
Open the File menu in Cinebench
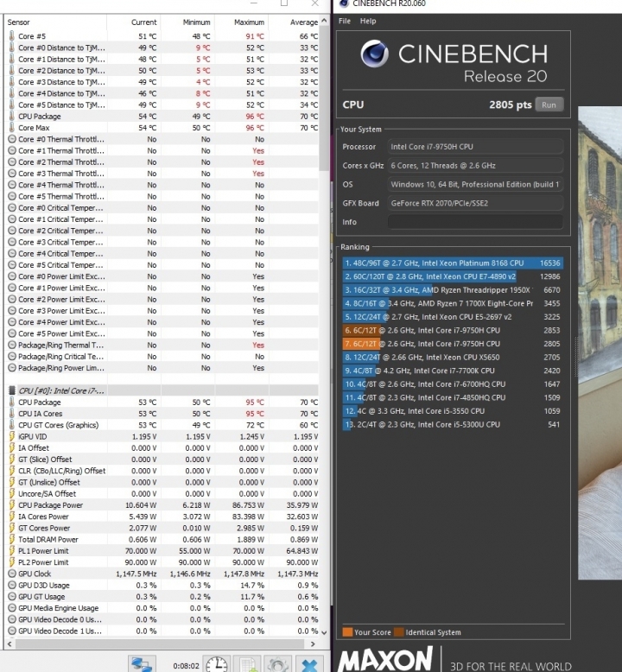pyautogui.click(x=344, y=21)
